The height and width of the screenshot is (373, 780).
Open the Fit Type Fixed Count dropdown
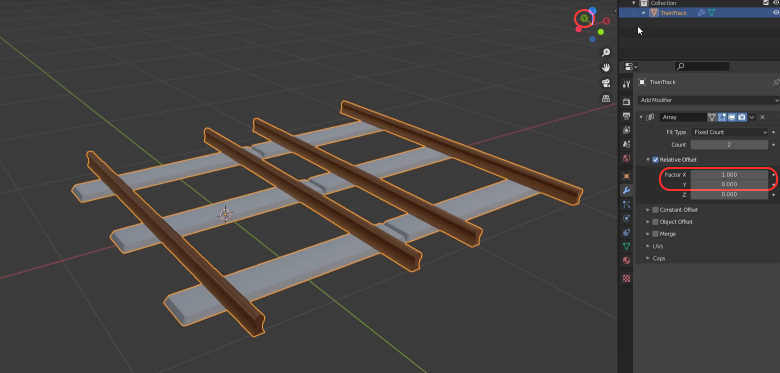point(730,132)
